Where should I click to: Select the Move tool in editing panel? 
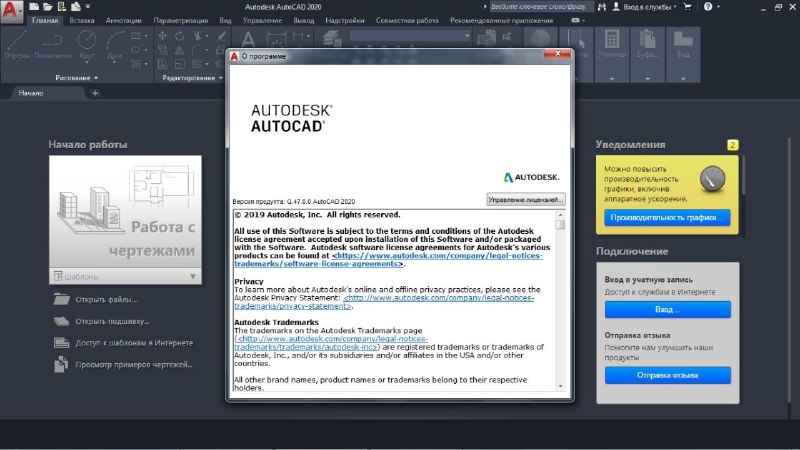point(162,36)
